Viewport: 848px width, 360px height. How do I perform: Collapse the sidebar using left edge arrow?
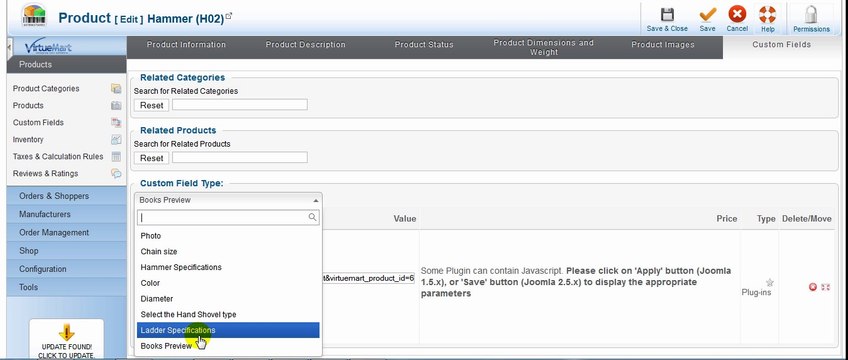tap(9, 48)
